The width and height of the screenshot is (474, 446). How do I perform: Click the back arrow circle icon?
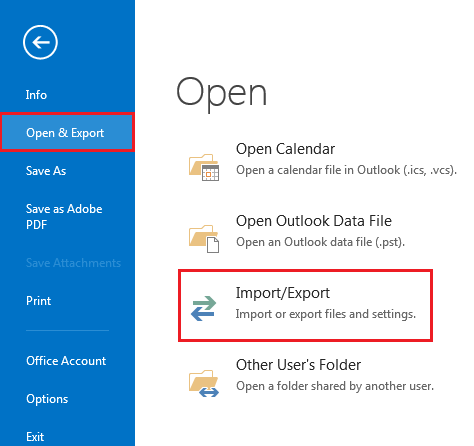[40, 42]
